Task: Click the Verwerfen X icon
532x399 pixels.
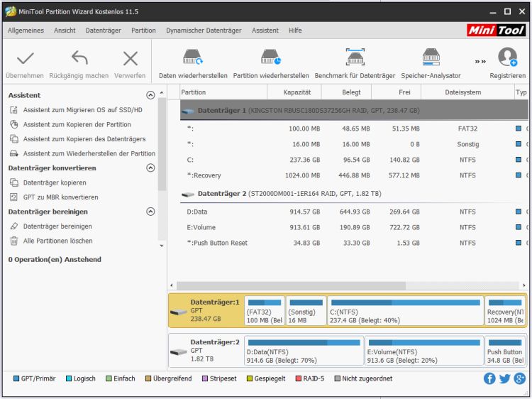Action: pos(131,58)
